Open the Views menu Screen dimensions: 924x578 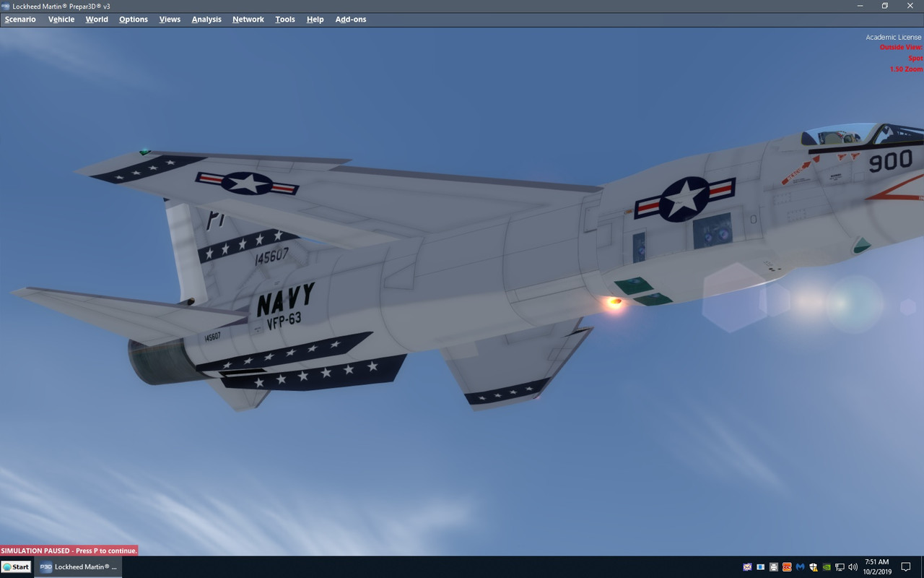click(x=170, y=20)
